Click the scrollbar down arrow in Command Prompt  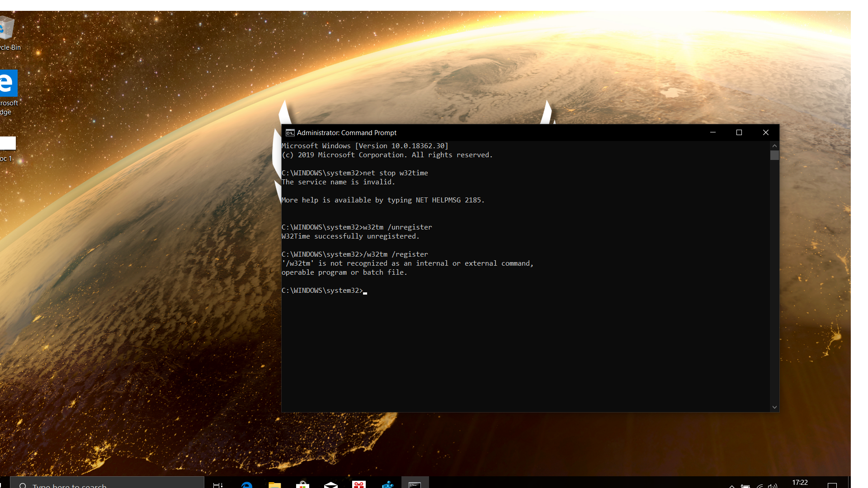click(774, 407)
